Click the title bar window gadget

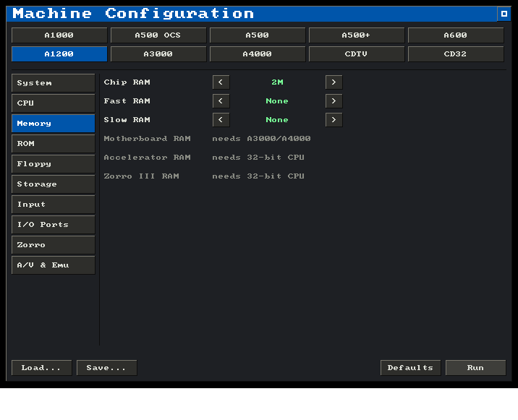click(x=504, y=14)
